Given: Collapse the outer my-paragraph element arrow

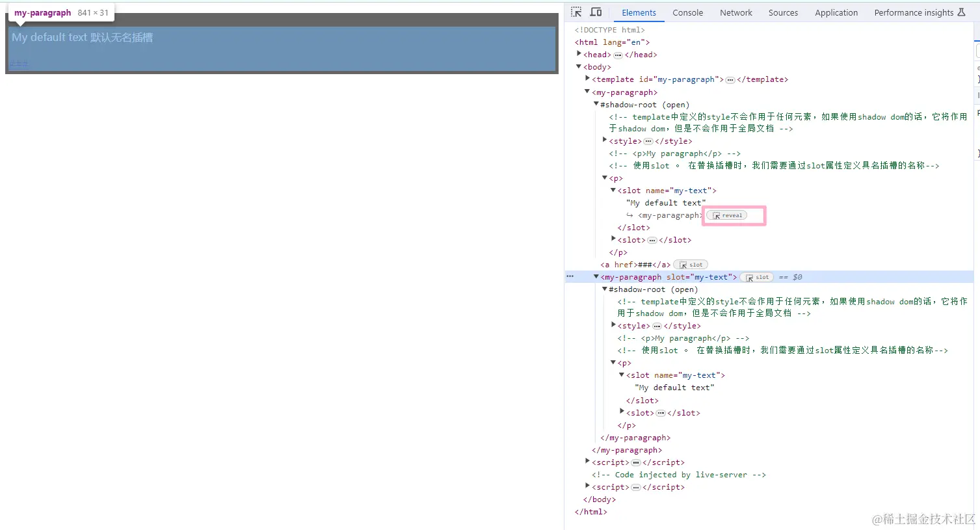Looking at the screenshot, I should pos(587,92).
